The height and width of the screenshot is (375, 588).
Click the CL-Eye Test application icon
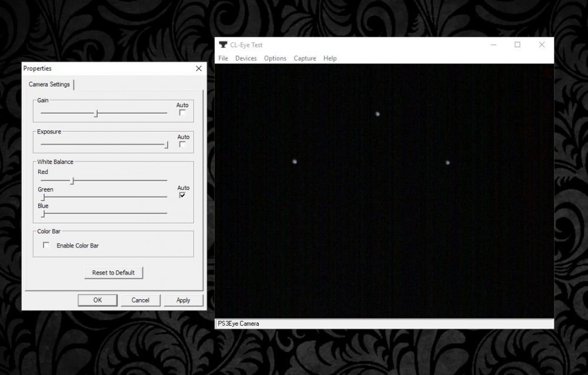pyautogui.click(x=223, y=45)
